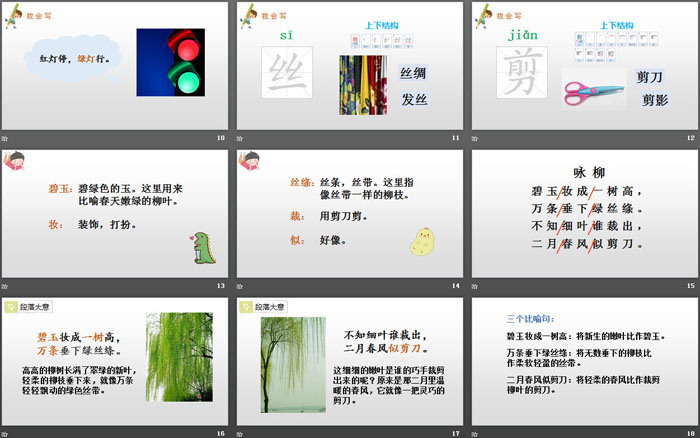
Task: Click the 红灯停，绿灯行 speech bubble
Action: point(75,59)
